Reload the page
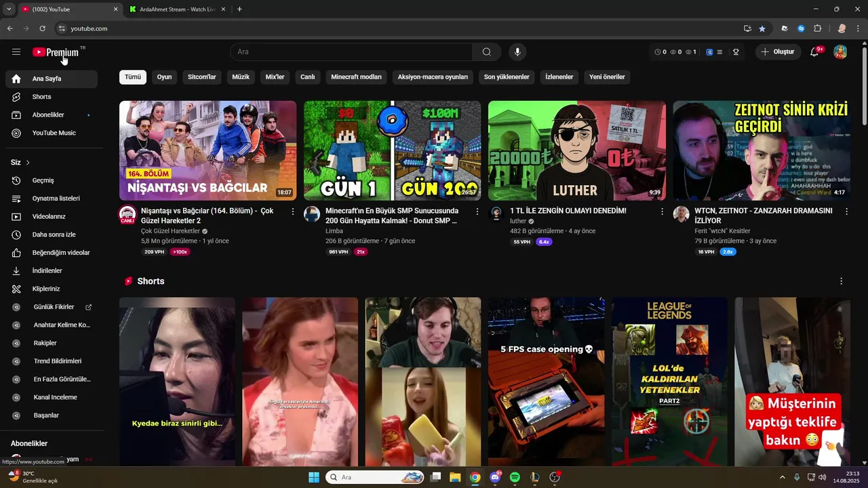This screenshot has height=488, width=868. pos(42,28)
